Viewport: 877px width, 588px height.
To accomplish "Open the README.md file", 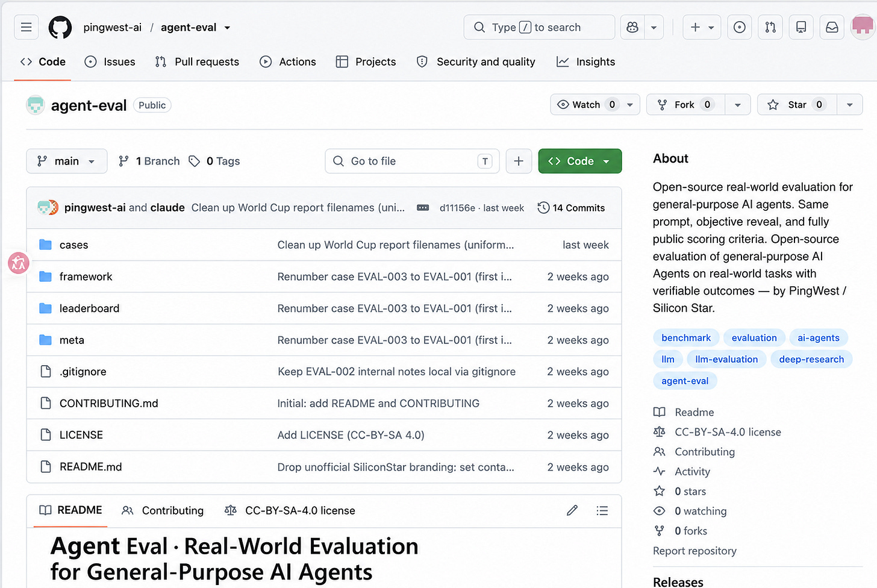I will click(x=91, y=467).
